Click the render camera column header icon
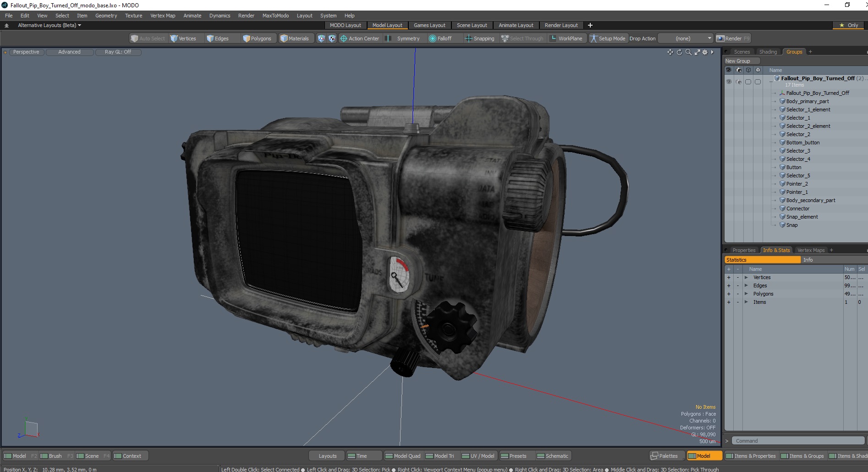Image resolution: width=868 pixels, height=472 pixels. pos(738,70)
